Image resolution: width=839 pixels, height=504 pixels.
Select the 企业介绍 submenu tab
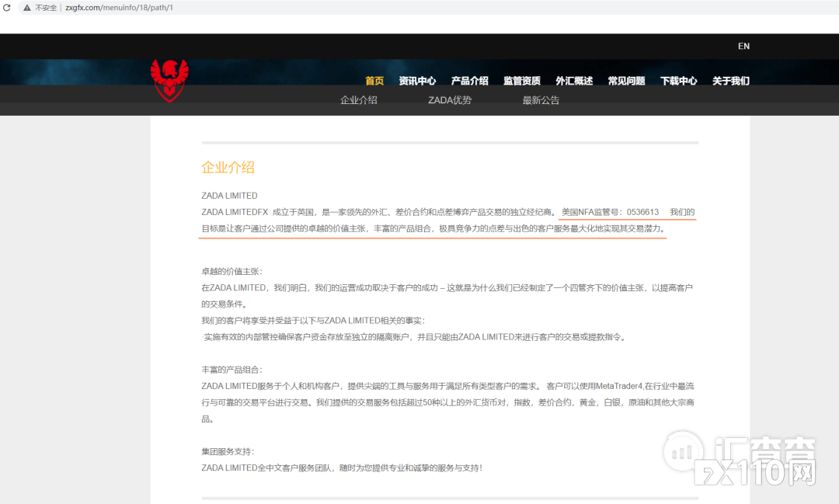point(358,99)
